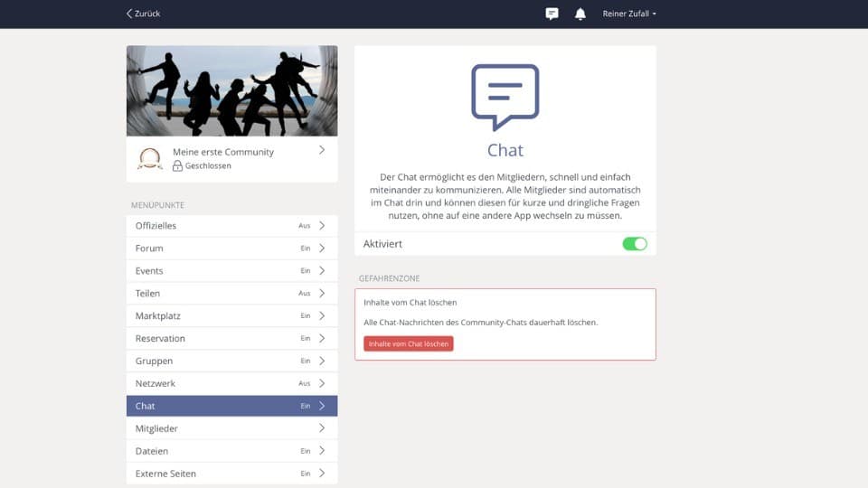Click chevron arrow on Mitglieder row
868x488 pixels.
(322, 428)
